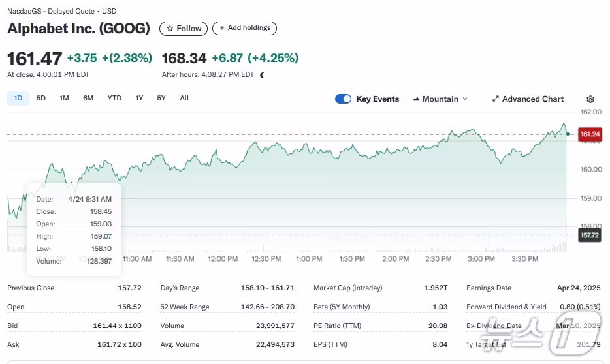Screen dimensions: 610x364
Task: Click the Mountain chart type icon
Action: pos(416,99)
